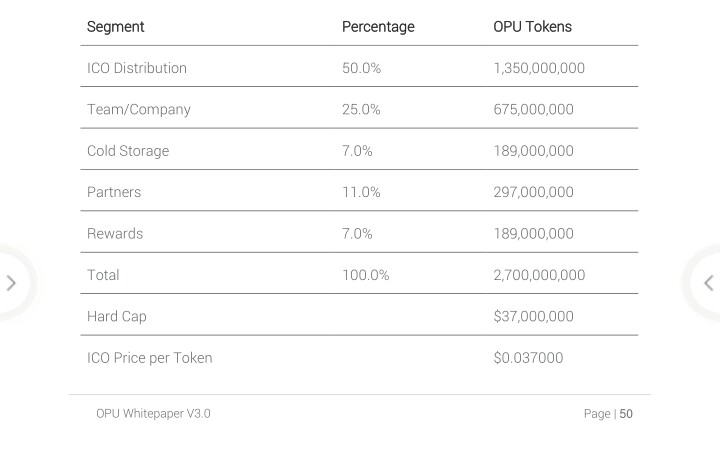Click the OPU Whitepaper V3.0 footer text
This screenshot has height=464, width=720.
(153, 413)
